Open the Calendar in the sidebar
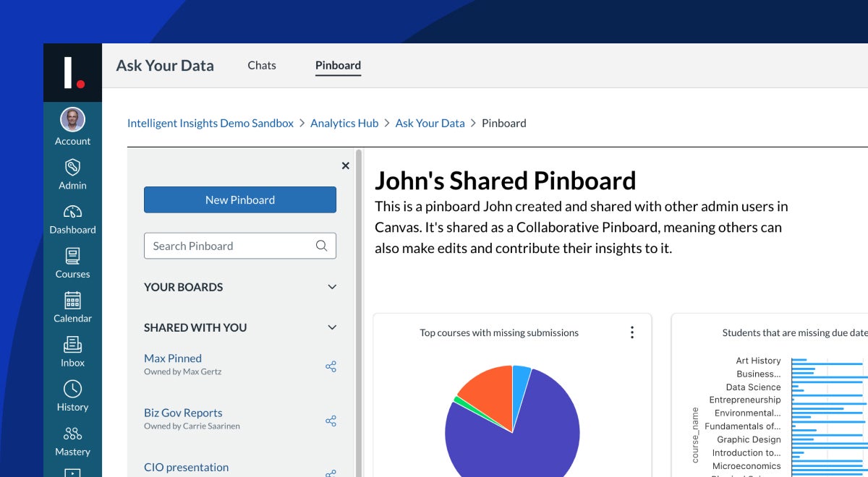868x477 pixels. tap(72, 301)
